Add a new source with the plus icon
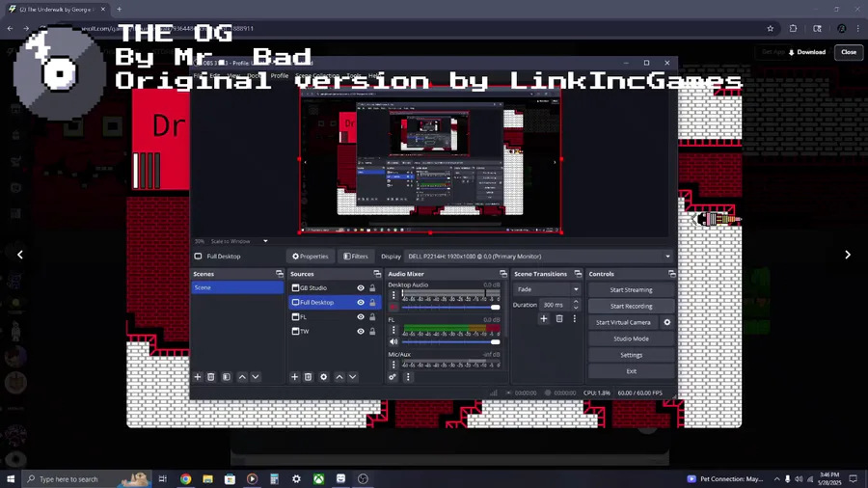Image resolution: width=868 pixels, height=488 pixels. click(294, 377)
